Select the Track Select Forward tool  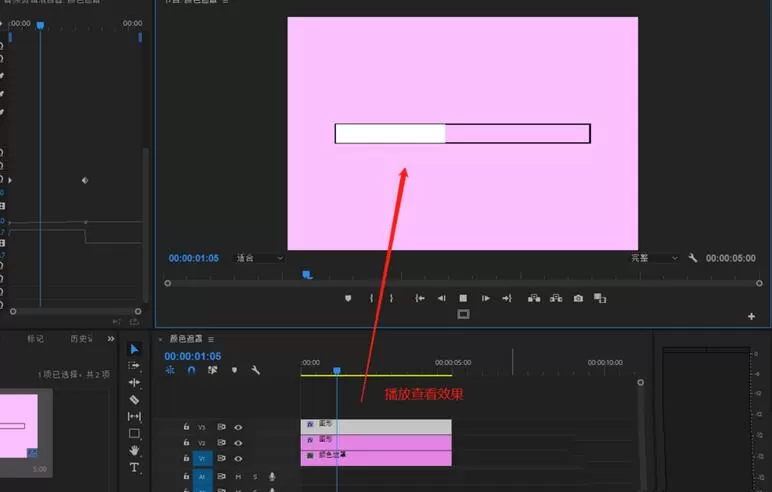(134, 366)
